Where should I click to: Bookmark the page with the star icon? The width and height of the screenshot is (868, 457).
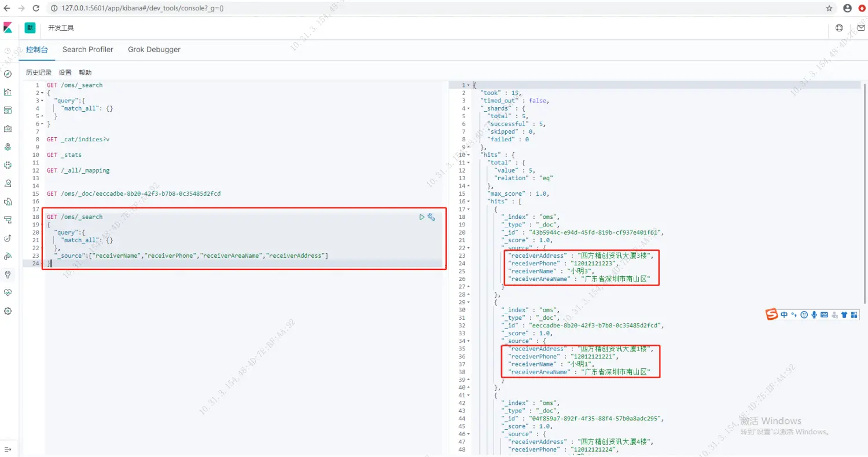[829, 8]
